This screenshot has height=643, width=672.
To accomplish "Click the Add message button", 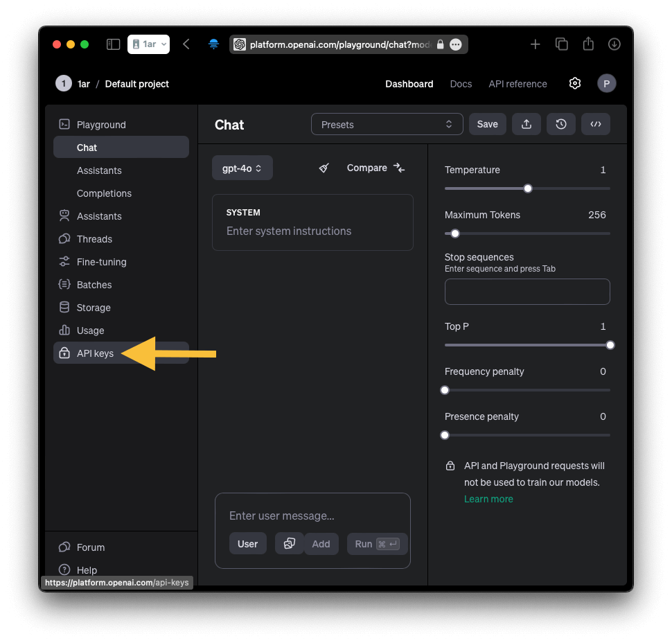I will pyautogui.click(x=321, y=544).
